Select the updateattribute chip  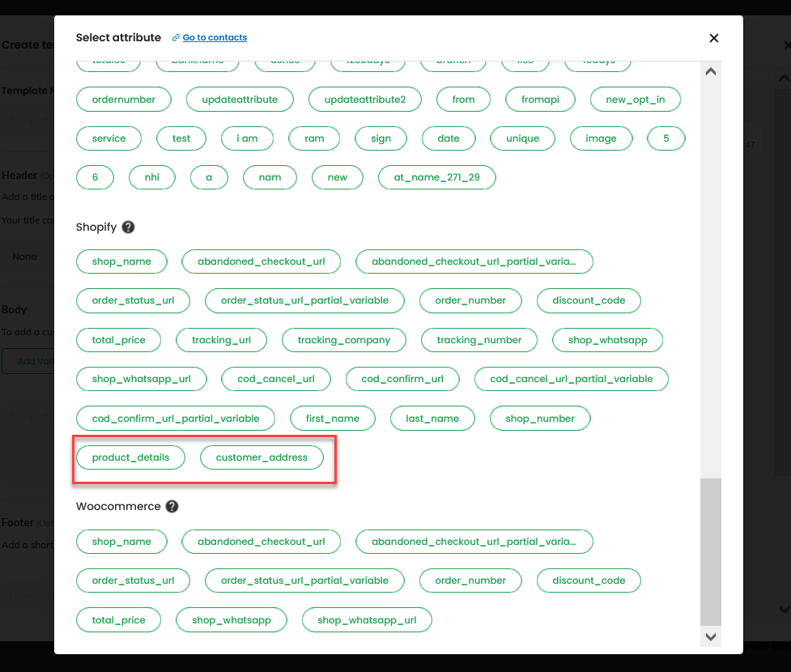(240, 100)
